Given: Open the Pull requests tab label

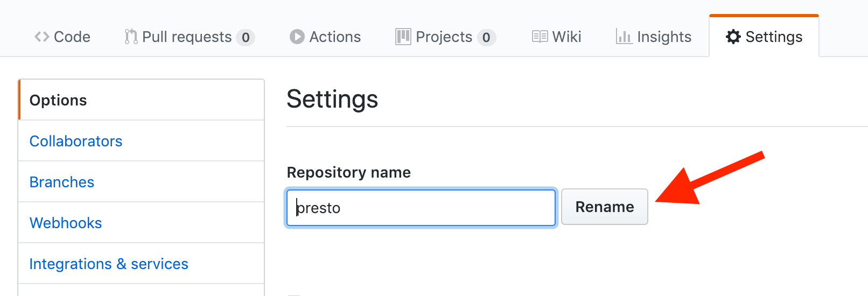Looking at the screenshot, I should [187, 37].
